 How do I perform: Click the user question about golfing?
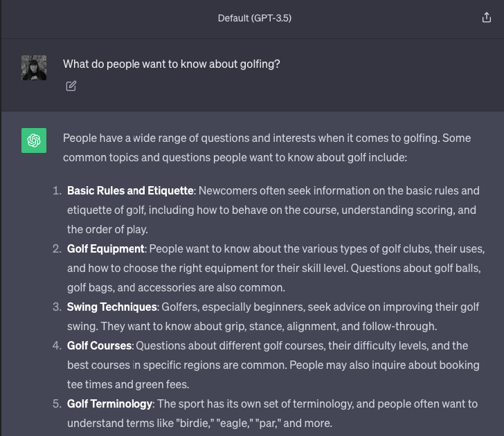tap(172, 64)
